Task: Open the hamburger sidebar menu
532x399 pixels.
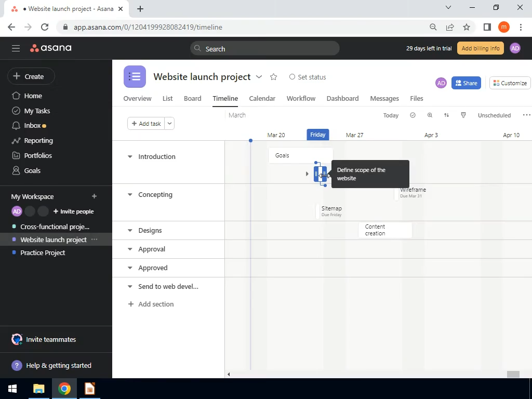Action: coord(16,48)
